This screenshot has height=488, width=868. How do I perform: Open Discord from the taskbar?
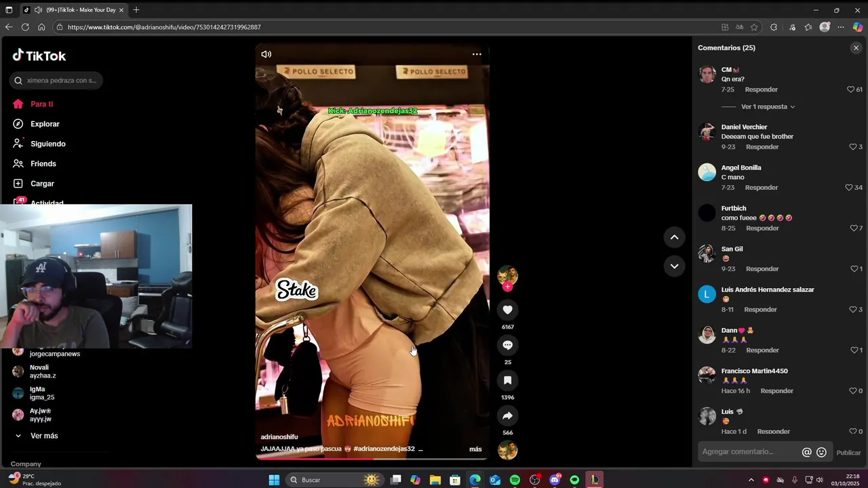pos(555,480)
